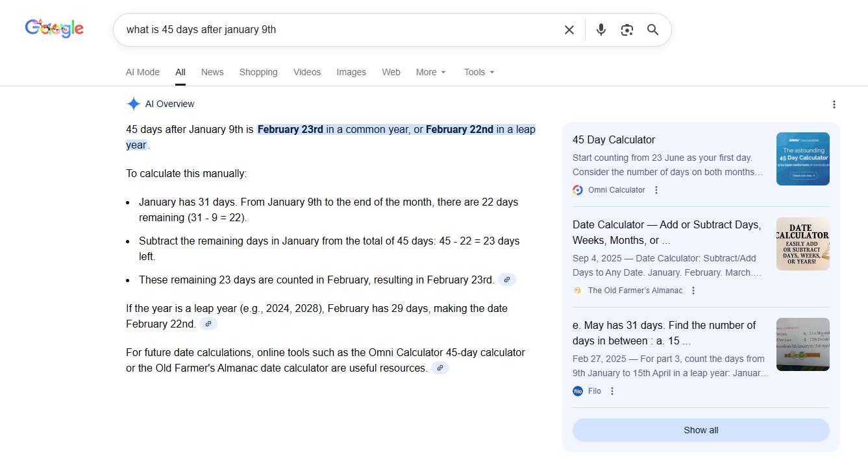Click the AI Overview sparkle icon

(x=133, y=104)
